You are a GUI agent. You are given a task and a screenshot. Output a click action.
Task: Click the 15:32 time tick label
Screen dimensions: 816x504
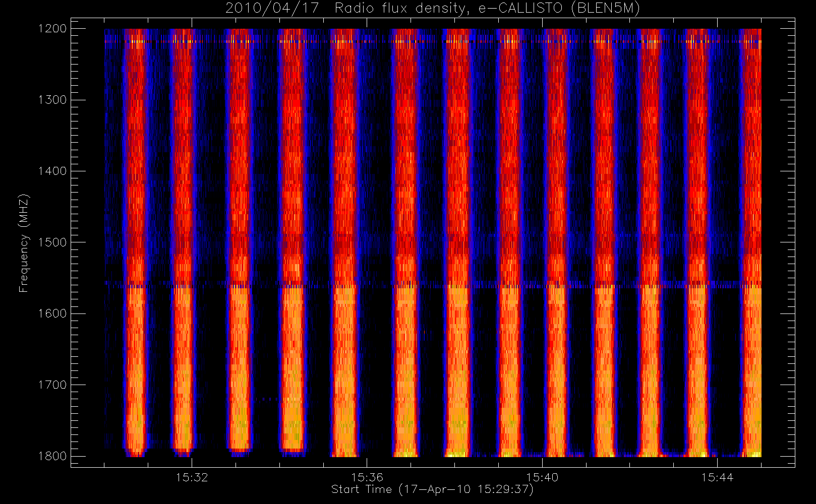tap(192, 477)
